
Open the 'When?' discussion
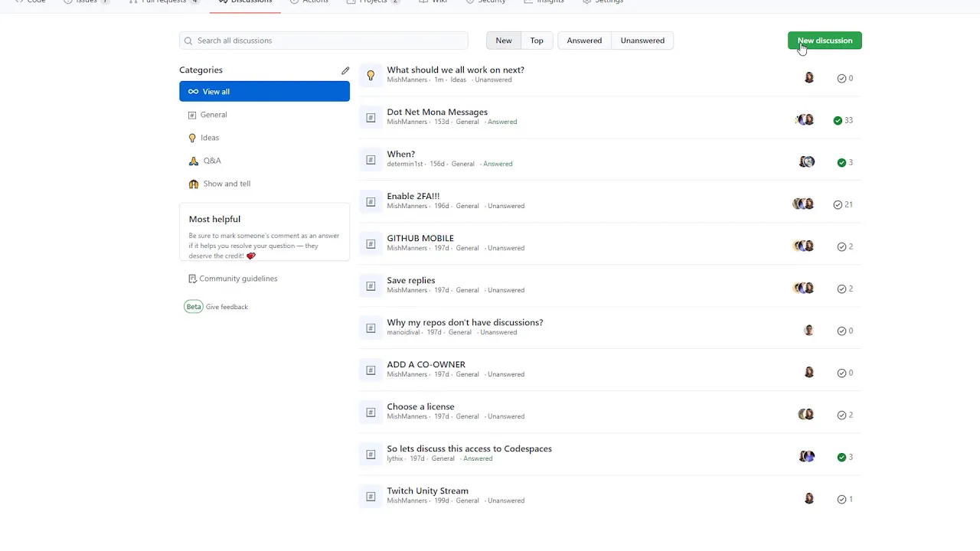(x=400, y=154)
